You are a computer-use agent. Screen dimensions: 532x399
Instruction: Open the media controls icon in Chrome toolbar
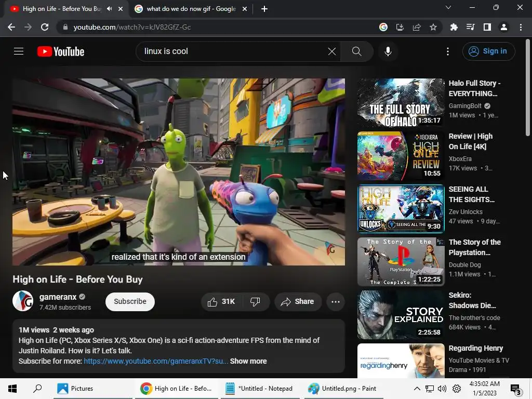[x=471, y=27]
